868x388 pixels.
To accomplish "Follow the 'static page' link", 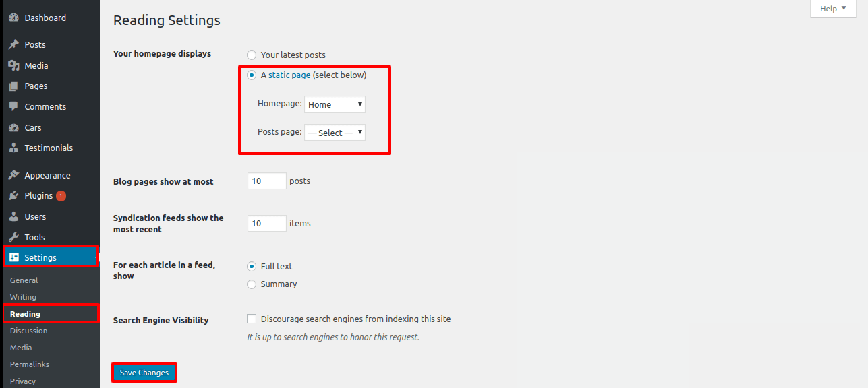I will click(289, 75).
